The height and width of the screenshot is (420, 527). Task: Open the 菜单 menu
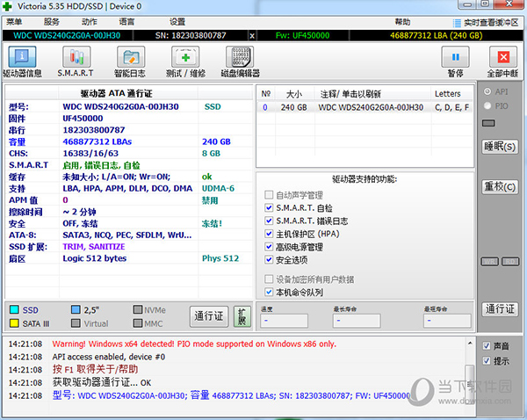point(14,21)
